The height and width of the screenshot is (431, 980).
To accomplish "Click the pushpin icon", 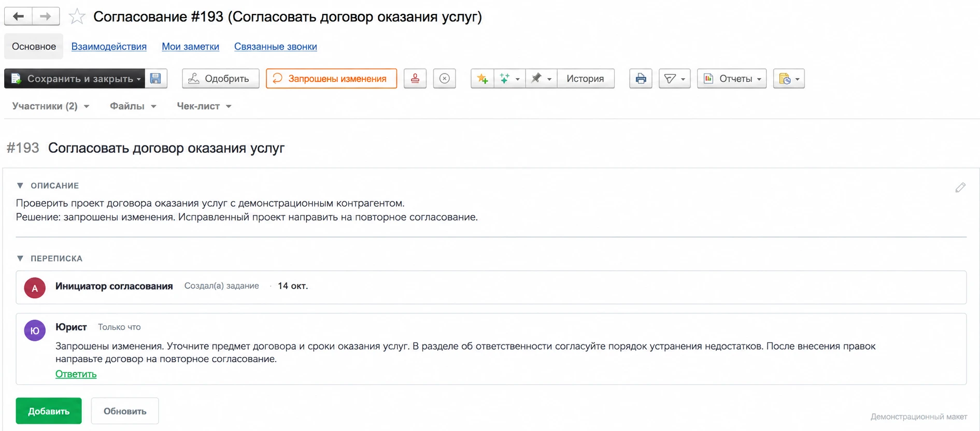I will (536, 79).
